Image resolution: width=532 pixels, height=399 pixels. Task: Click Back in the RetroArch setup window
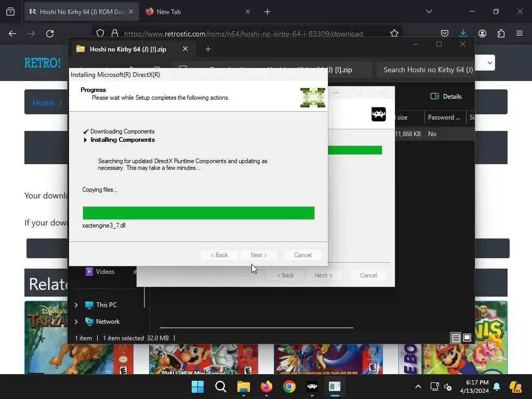click(x=285, y=275)
